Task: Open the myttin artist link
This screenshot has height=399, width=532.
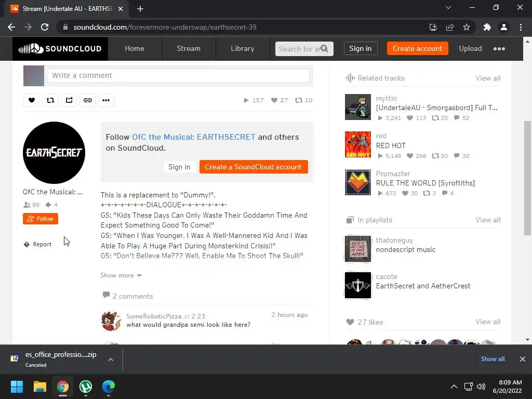Action: (387, 98)
